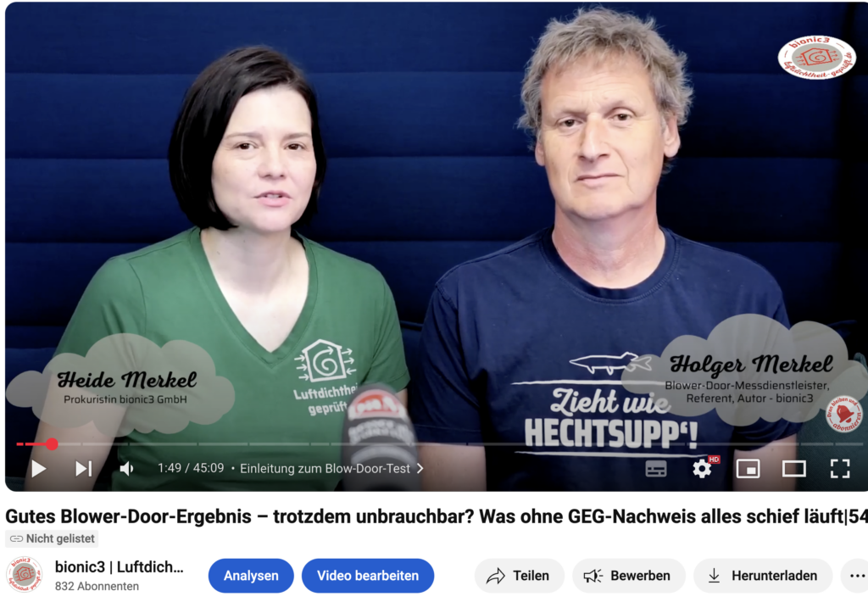Click Video bearbeiten button
This screenshot has width=868, height=602.
(x=368, y=576)
